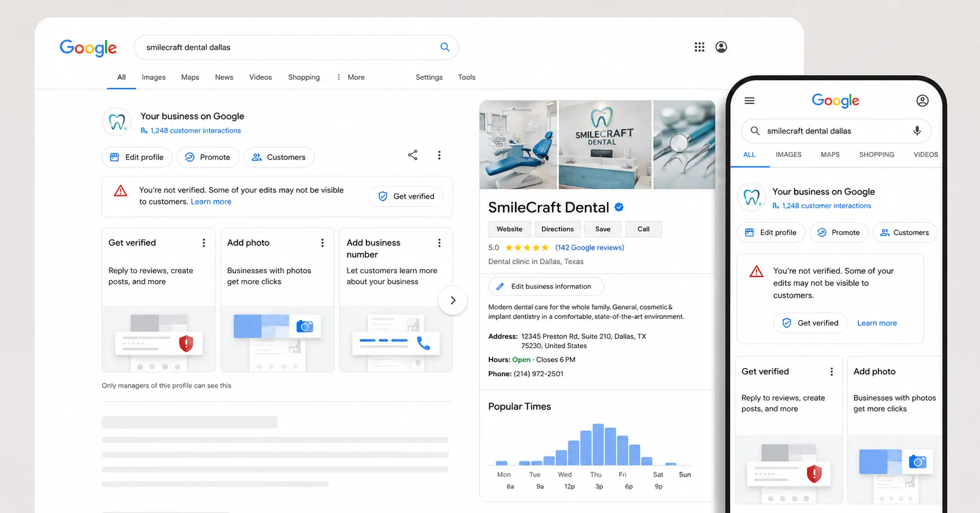Open Add business number card options menu
Screen dimensions: 980x513
point(439,243)
